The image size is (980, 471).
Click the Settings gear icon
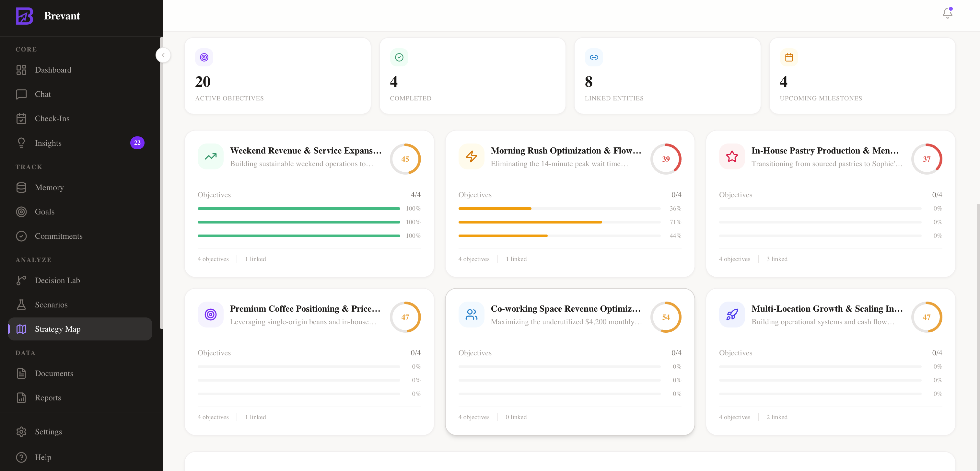click(21, 432)
